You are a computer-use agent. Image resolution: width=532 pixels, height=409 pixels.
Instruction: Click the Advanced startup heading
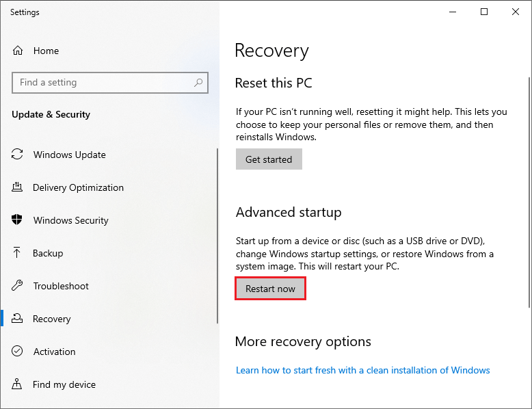coord(289,212)
